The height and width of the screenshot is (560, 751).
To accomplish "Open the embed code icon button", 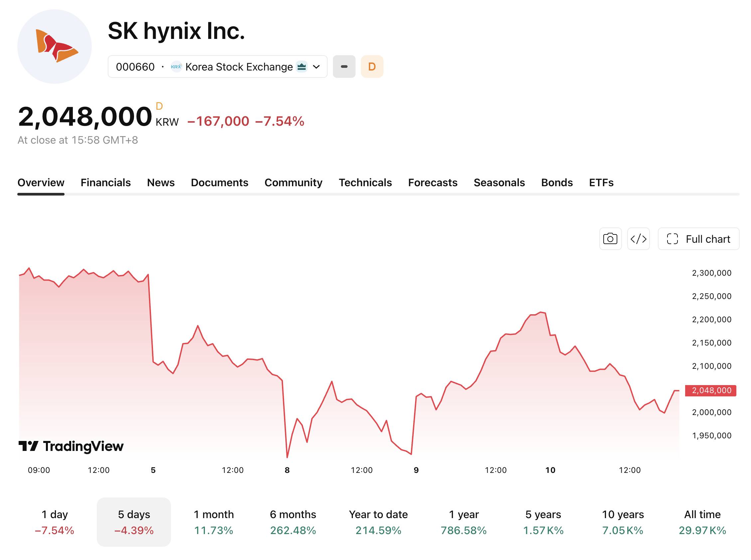I will tap(638, 239).
